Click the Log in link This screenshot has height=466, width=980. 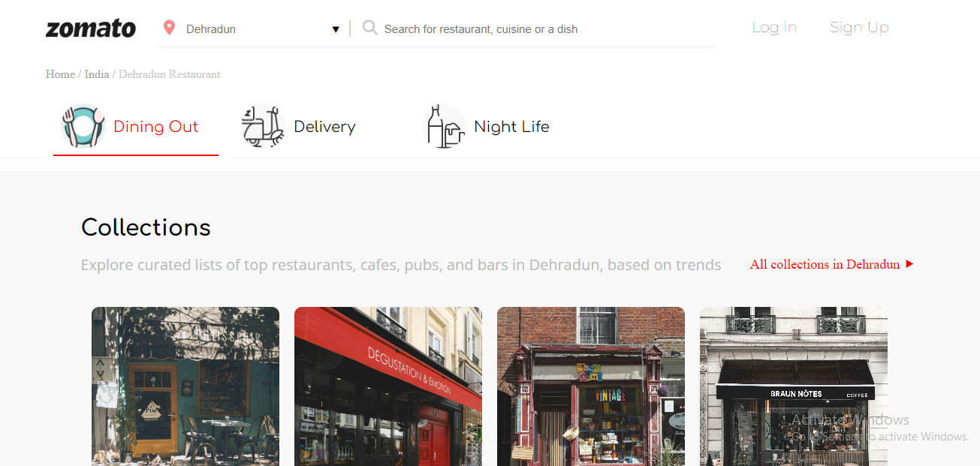click(774, 28)
